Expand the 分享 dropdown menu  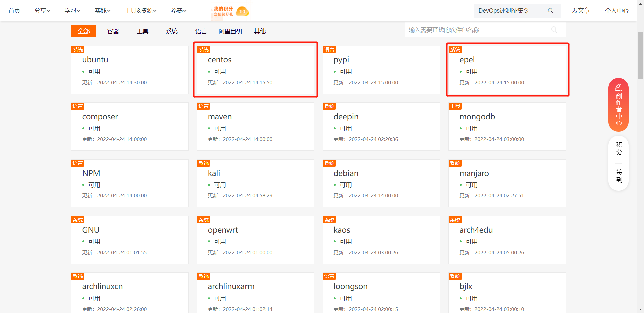pos(42,11)
